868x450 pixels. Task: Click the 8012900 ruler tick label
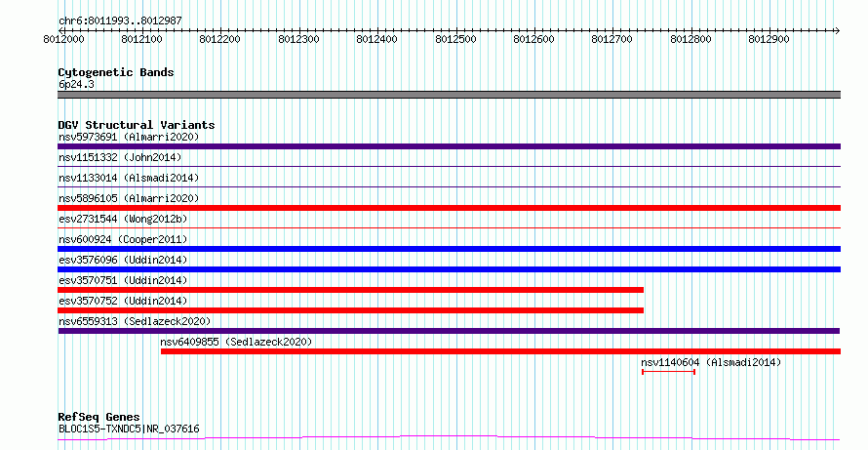pos(769,40)
